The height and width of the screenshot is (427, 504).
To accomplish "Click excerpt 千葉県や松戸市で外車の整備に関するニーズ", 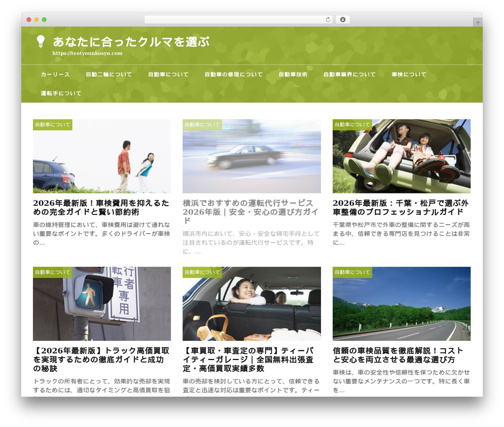I will pos(401,234).
